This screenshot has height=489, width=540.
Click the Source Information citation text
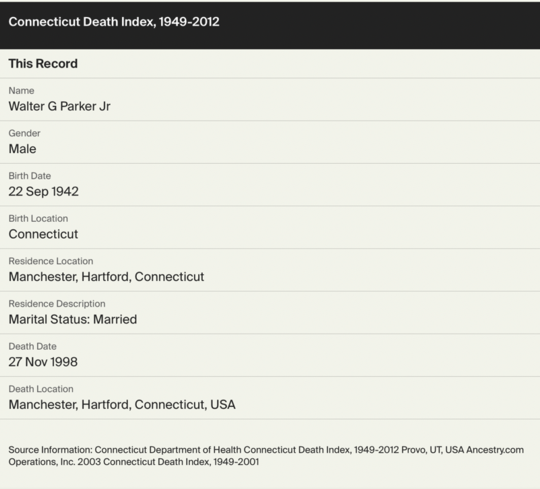click(x=266, y=456)
